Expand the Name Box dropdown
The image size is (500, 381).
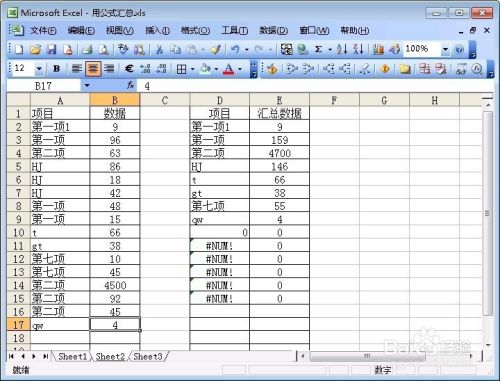(x=87, y=86)
